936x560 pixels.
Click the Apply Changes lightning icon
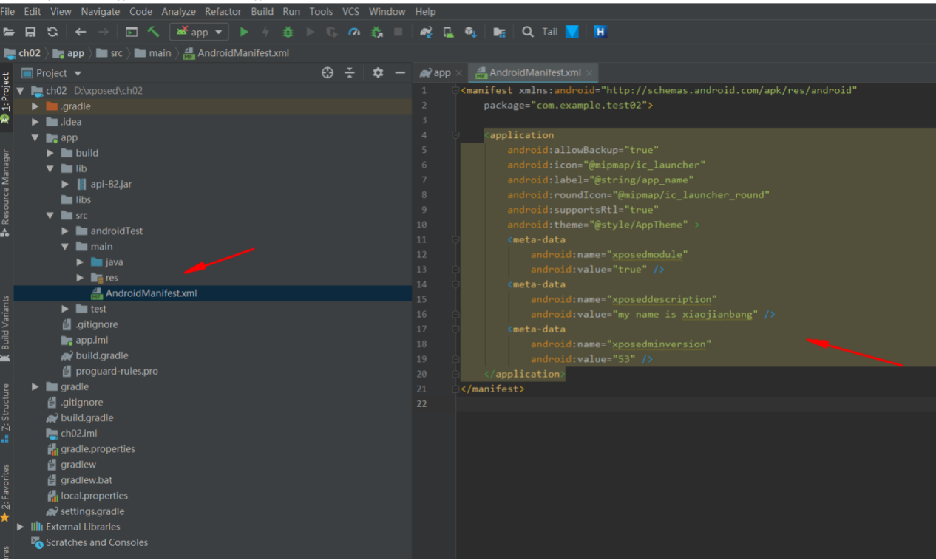(265, 32)
